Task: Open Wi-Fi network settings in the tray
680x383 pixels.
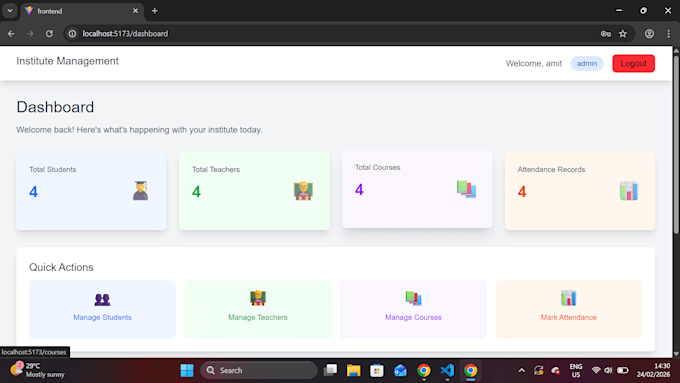Action: click(x=596, y=370)
